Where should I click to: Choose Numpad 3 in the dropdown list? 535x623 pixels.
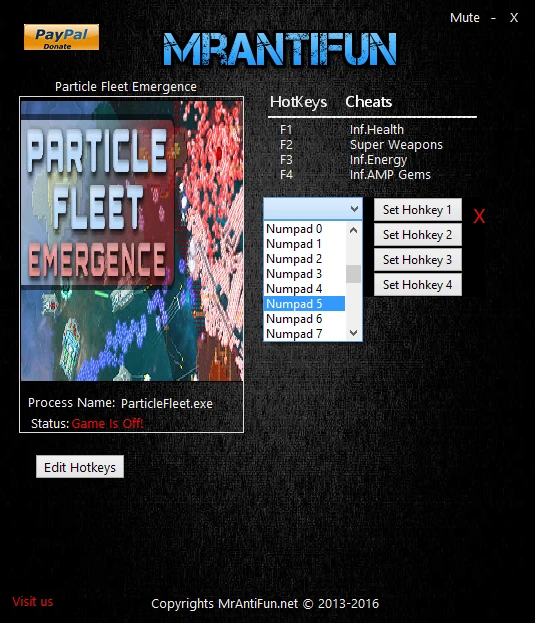[304, 274]
